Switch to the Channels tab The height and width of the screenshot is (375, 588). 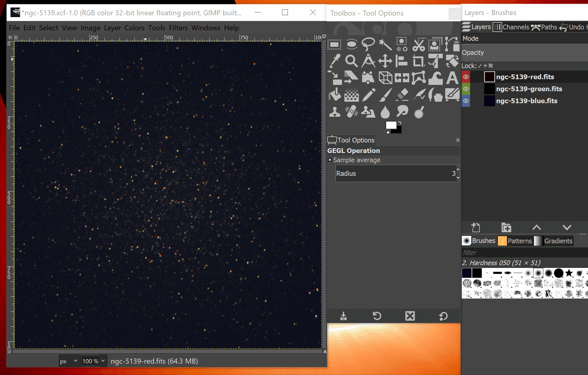511,27
